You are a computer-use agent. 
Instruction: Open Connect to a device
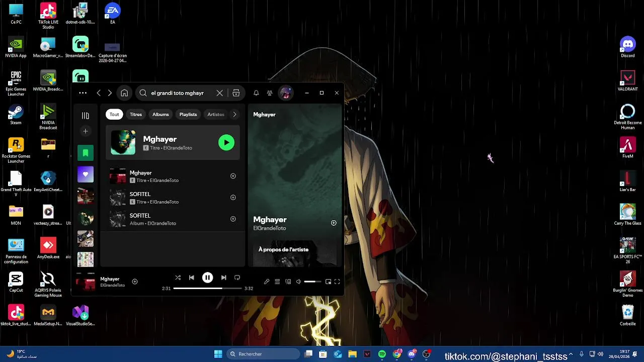click(x=288, y=282)
